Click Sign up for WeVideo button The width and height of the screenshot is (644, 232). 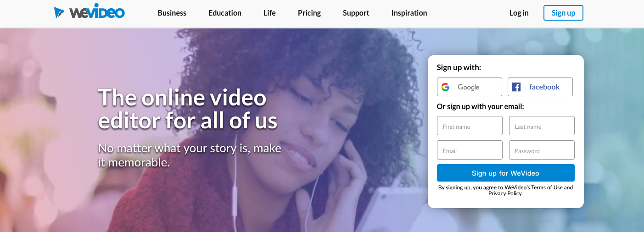(x=506, y=173)
